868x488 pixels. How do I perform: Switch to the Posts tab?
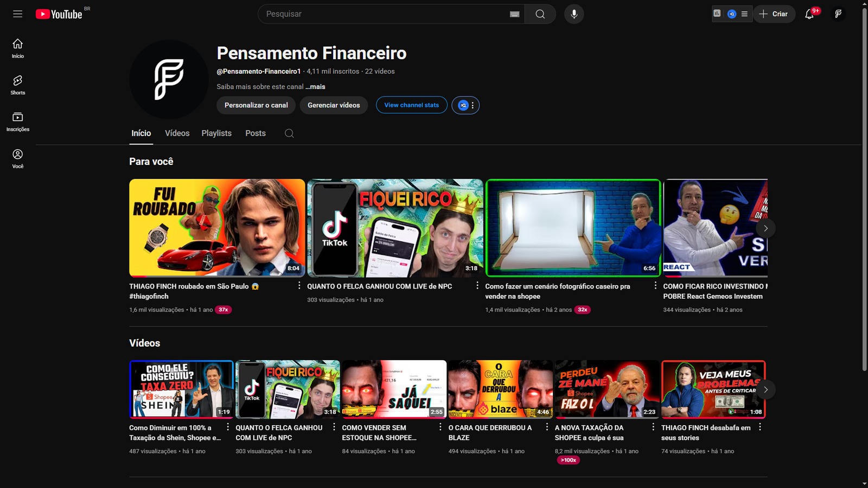(x=256, y=133)
